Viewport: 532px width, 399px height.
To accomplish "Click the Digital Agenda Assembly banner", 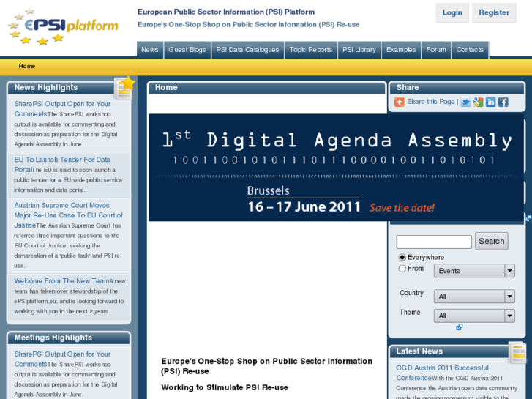I will pyautogui.click(x=336, y=168).
